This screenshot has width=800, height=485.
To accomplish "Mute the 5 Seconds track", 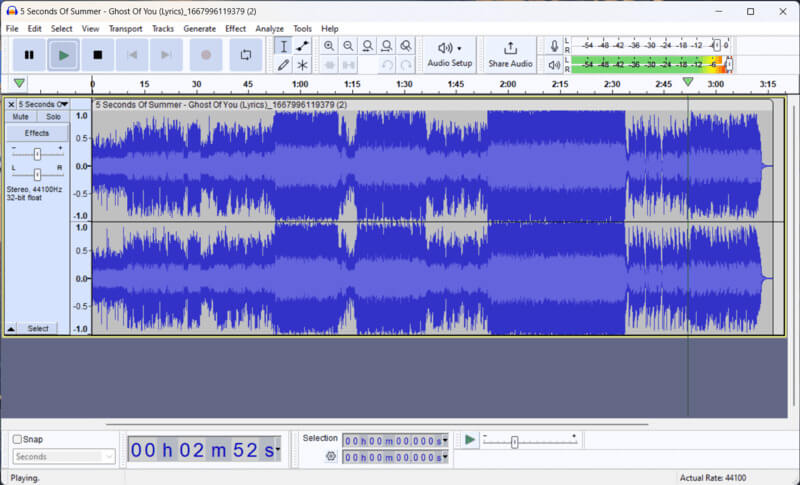I will (x=20, y=117).
